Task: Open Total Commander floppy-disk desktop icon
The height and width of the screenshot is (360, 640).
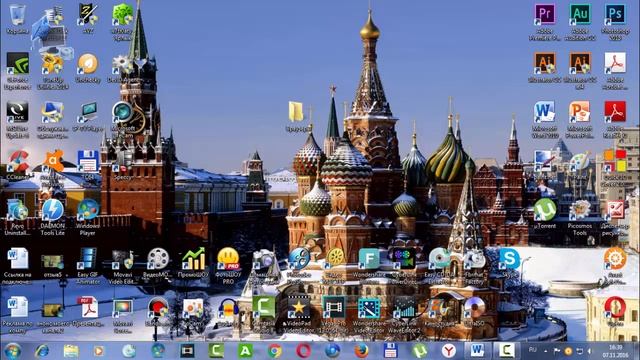Action: [88, 164]
